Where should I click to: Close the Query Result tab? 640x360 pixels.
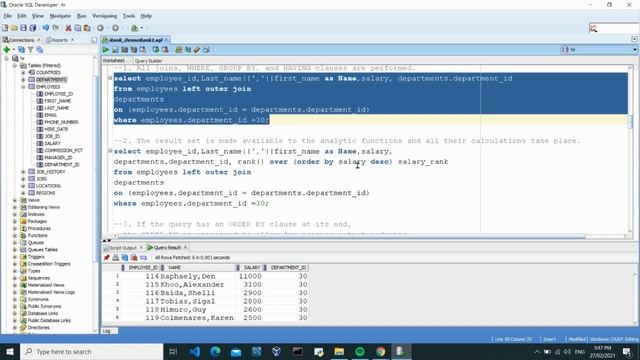(185, 247)
